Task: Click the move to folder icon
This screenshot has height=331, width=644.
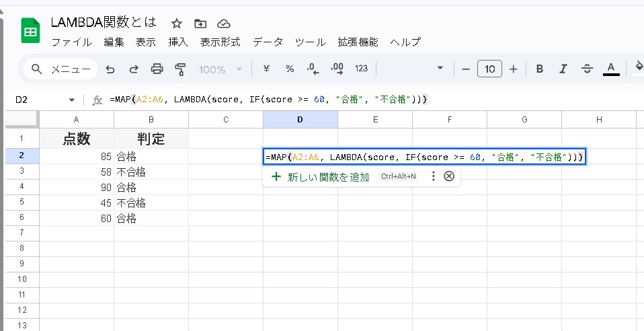Action: coord(200,24)
